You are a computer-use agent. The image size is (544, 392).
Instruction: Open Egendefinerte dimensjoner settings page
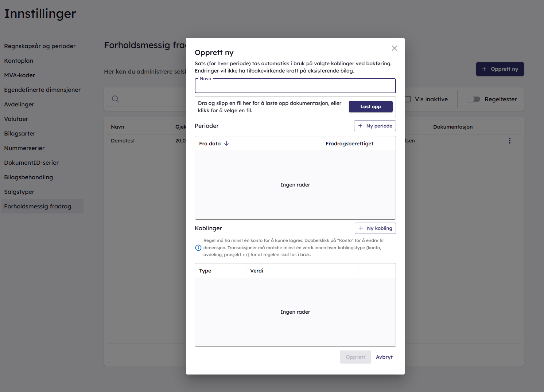coord(42,90)
